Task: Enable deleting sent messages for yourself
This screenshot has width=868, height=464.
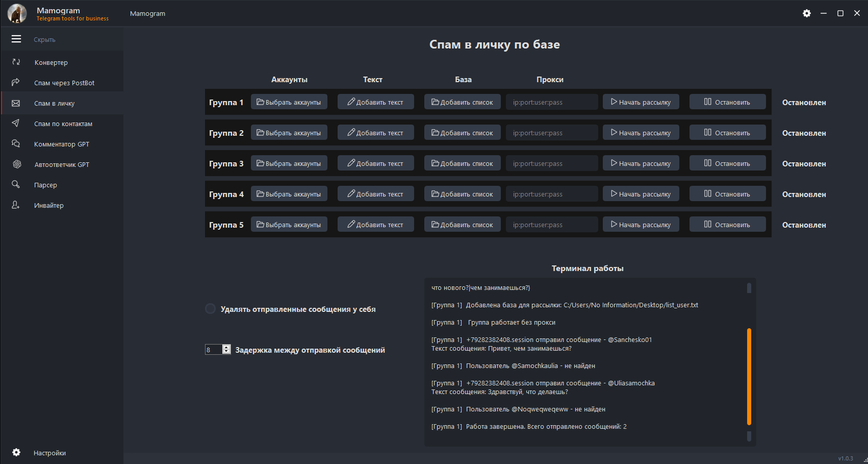Action: [x=210, y=309]
